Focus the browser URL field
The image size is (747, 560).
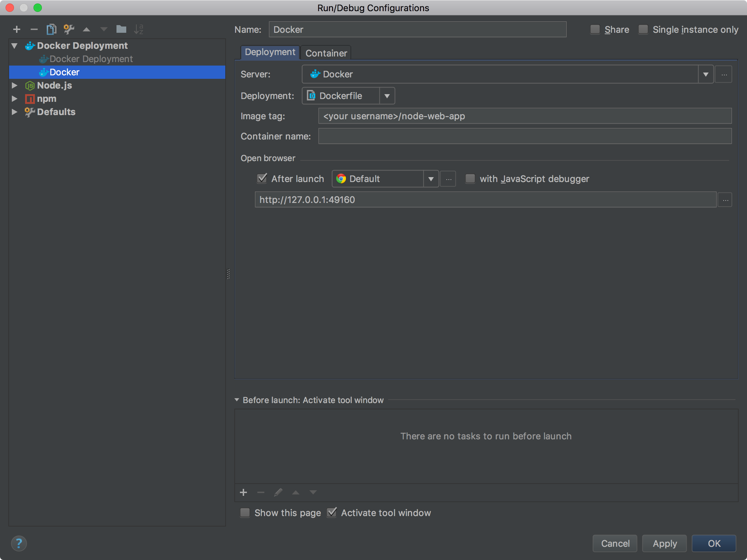click(485, 200)
